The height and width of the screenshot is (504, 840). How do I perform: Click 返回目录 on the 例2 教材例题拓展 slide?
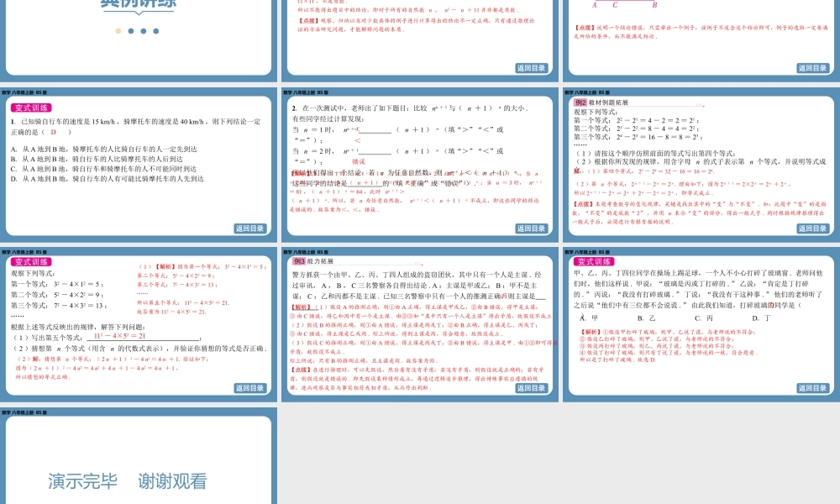click(x=813, y=228)
